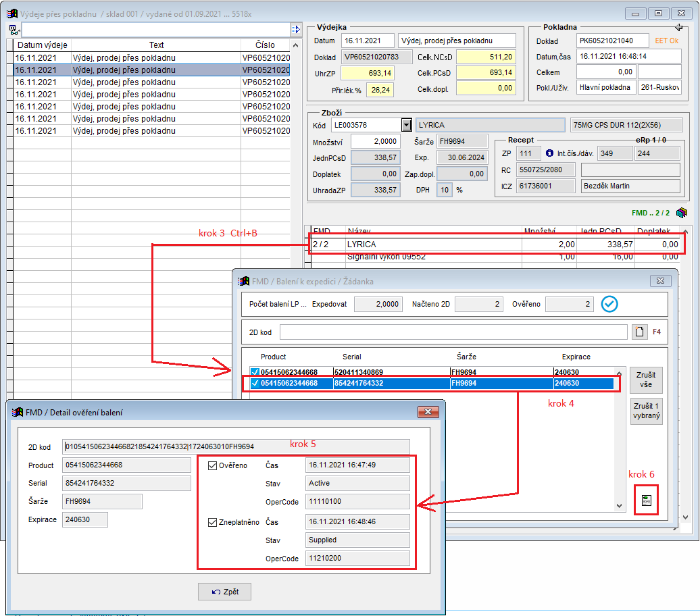Image resolution: width=700 pixels, height=616 pixels.
Task: Click the Množství field showing 2,0000
Action: pyautogui.click(x=375, y=141)
